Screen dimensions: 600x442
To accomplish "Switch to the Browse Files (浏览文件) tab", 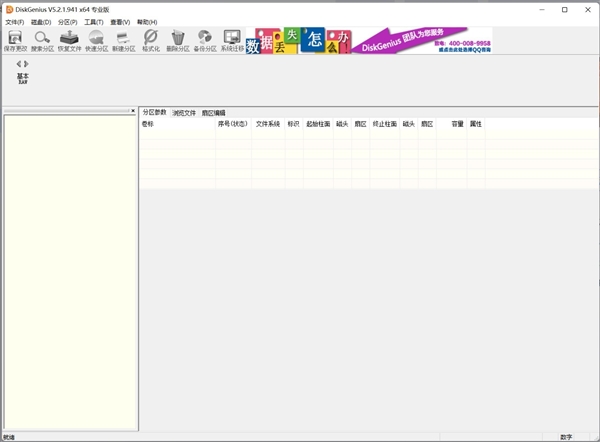I will [x=184, y=112].
